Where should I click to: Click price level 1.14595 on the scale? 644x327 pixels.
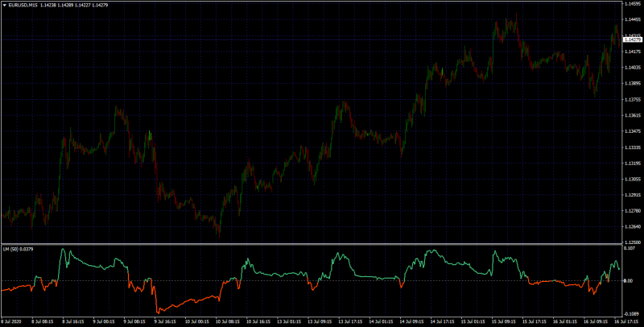click(633, 4)
